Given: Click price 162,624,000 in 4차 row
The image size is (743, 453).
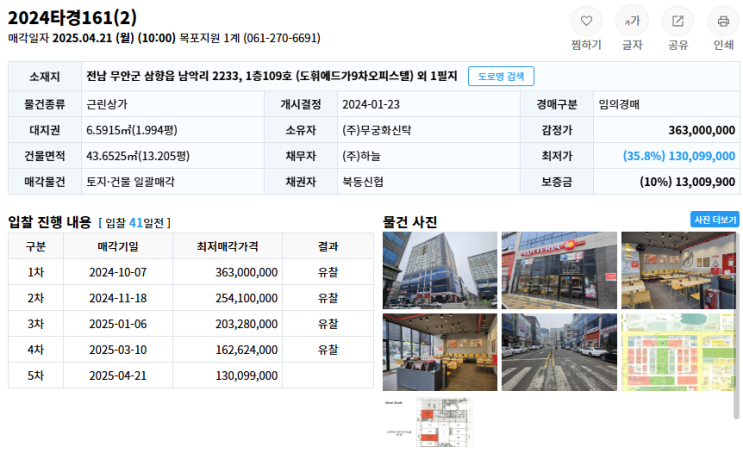Looking at the screenshot, I should tap(246, 350).
